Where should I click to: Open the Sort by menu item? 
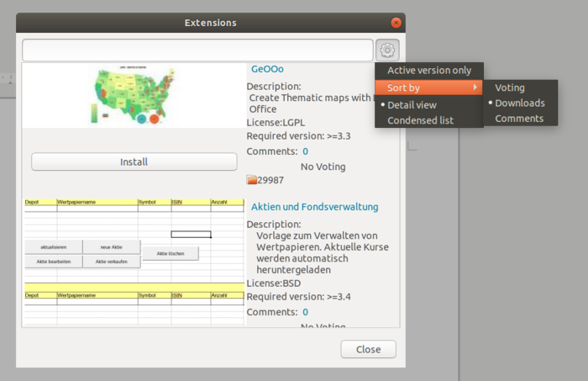(x=429, y=87)
